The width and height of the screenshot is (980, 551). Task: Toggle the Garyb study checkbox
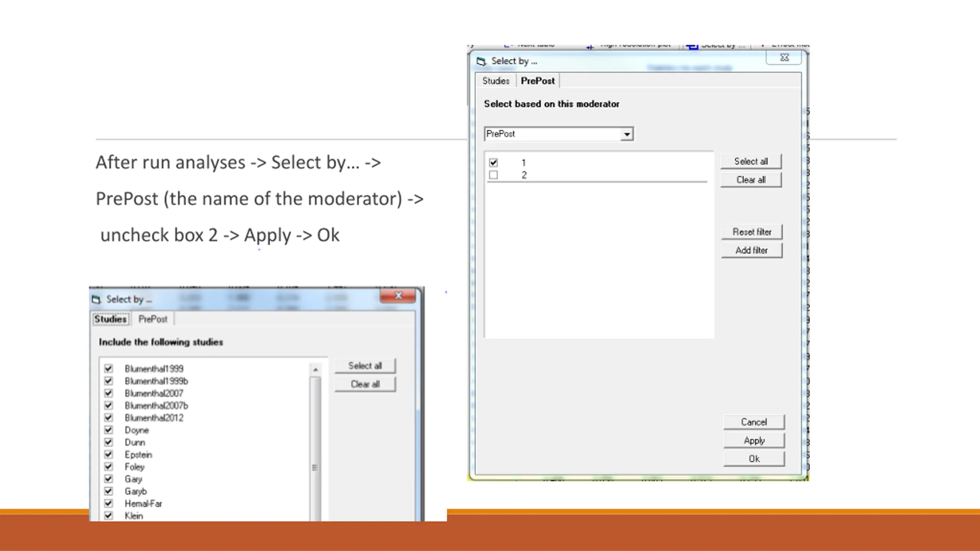coord(109,491)
